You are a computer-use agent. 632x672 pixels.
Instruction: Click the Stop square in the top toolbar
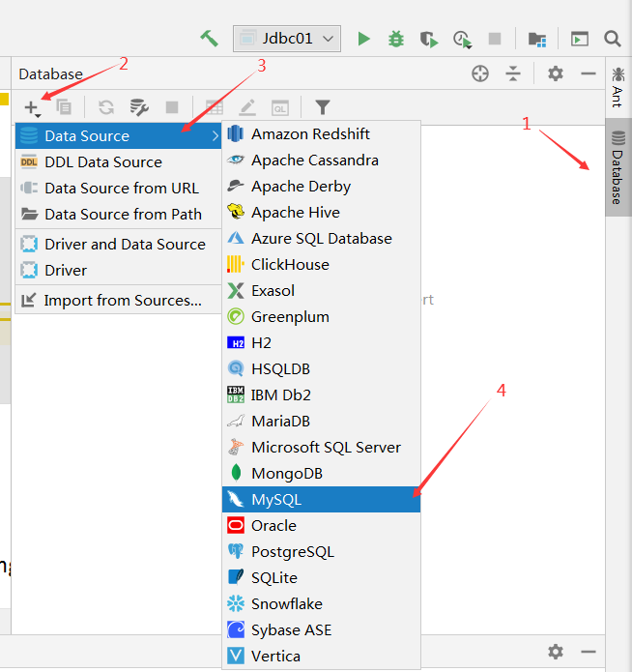click(x=495, y=39)
